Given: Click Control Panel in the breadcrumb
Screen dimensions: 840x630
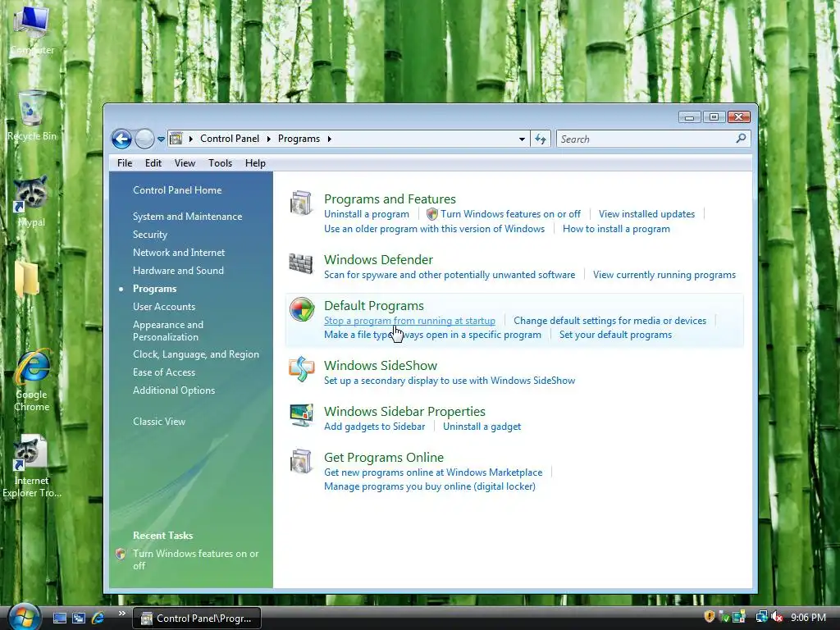Looking at the screenshot, I should [x=230, y=139].
